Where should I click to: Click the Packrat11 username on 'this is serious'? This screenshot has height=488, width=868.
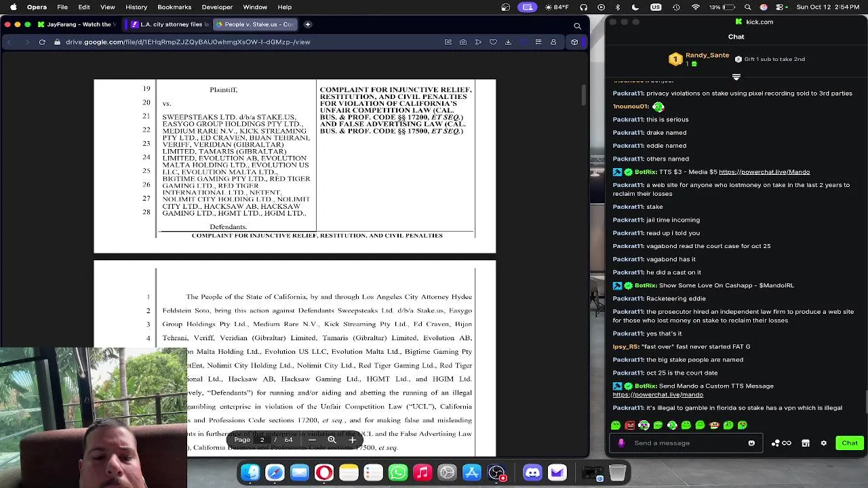[x=628, y=119]
